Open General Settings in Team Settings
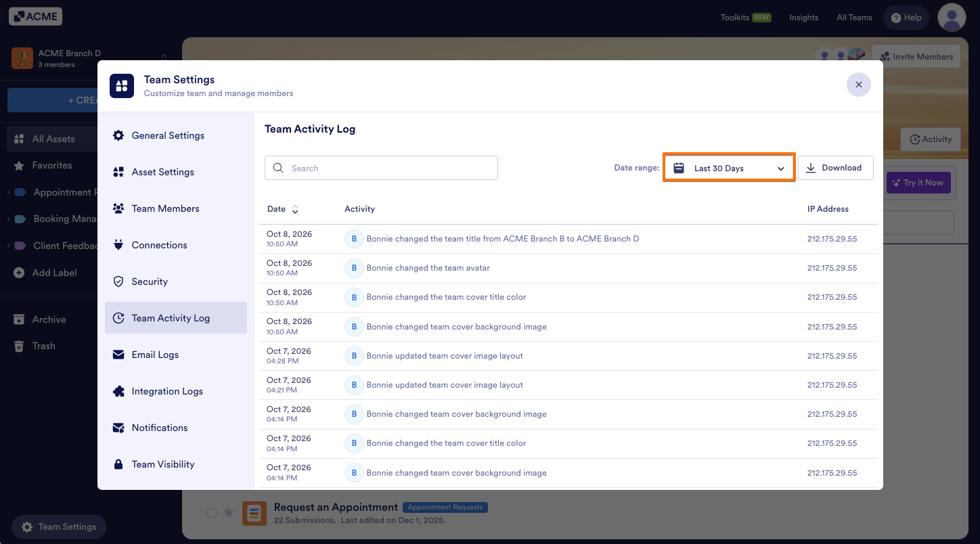 tap(176, 135)
